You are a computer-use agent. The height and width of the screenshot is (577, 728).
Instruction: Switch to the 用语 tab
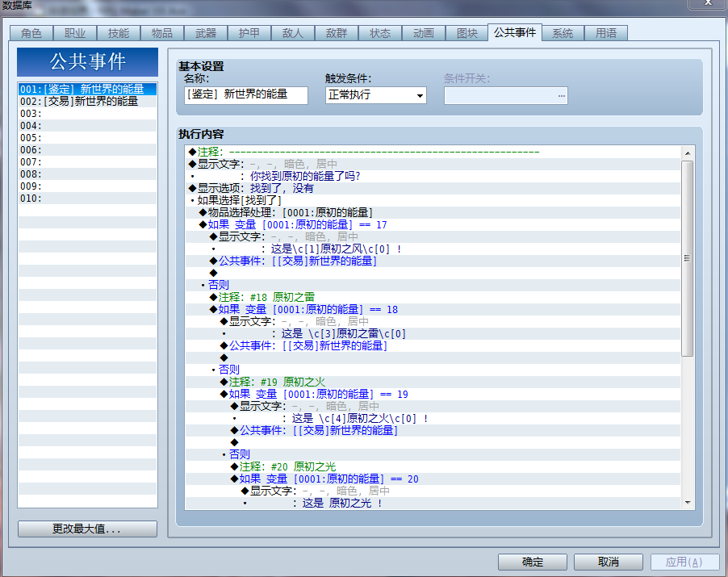click(x=606, y=33)
